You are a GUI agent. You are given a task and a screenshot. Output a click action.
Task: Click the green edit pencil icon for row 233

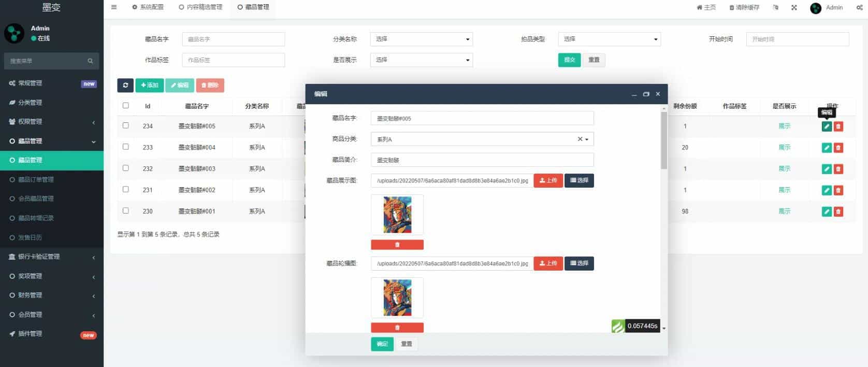tap(827, 148)
